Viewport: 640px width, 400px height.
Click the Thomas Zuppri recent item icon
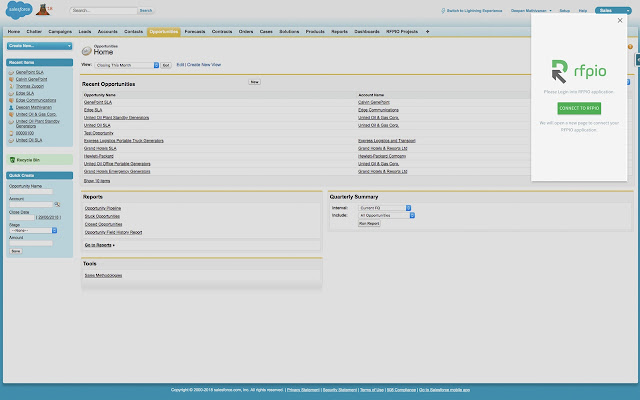pos(11,86)
